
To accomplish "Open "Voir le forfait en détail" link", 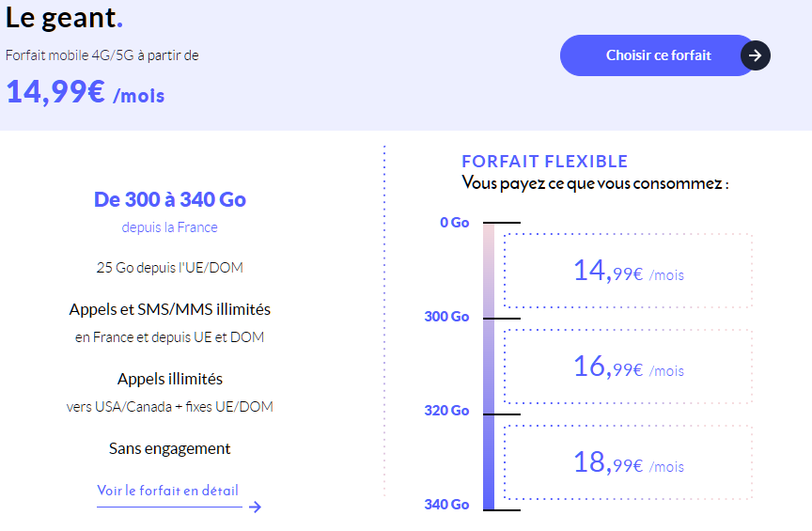I will (168, 491).
